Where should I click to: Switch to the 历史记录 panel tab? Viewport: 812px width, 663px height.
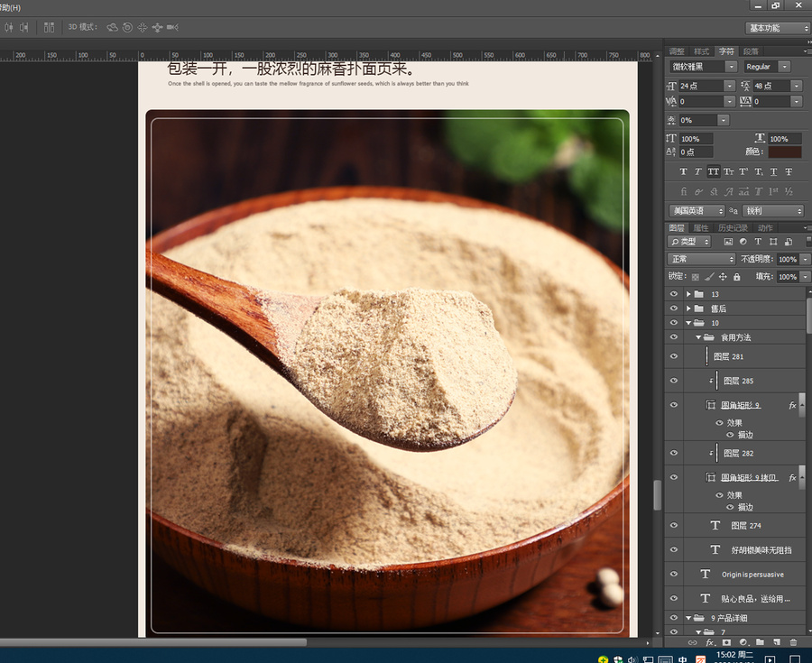(x=733, y=227)
